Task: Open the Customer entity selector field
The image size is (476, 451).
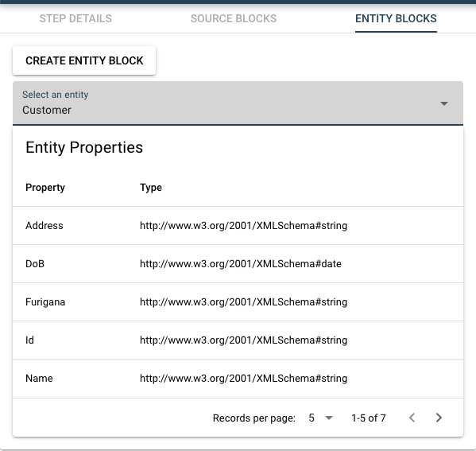Action: tap(238, 103)
